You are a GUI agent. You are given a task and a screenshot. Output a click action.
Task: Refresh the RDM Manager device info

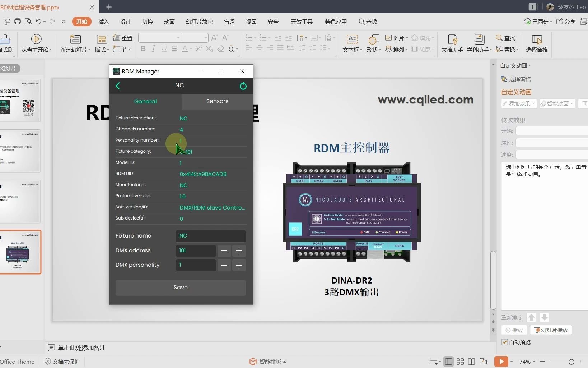pos(243,86)
